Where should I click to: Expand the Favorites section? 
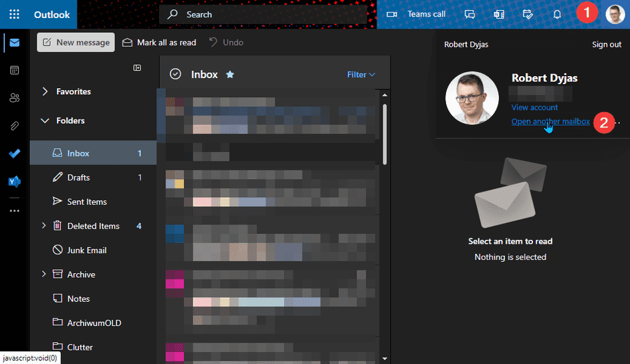pyautogui.click(x=45, y=92)
